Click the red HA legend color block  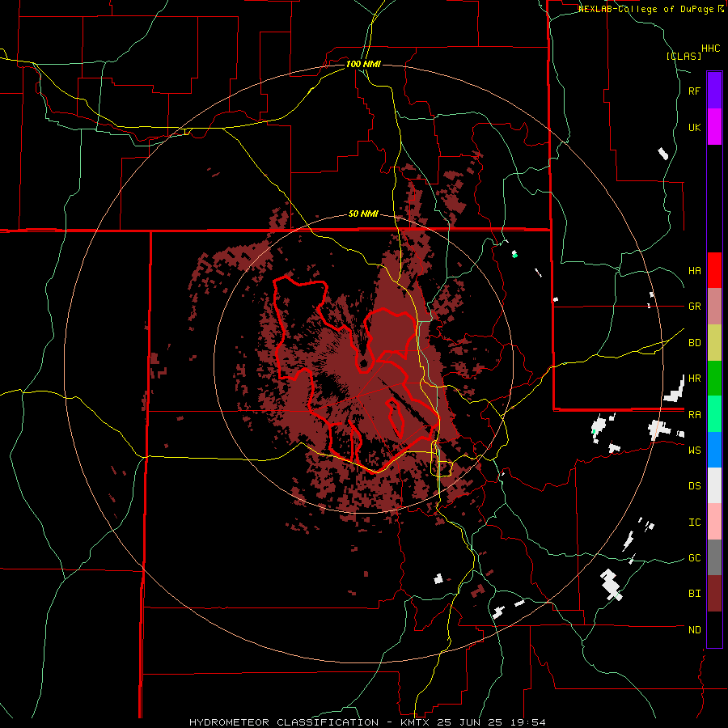pyautogui.click(x=714, y=270)
